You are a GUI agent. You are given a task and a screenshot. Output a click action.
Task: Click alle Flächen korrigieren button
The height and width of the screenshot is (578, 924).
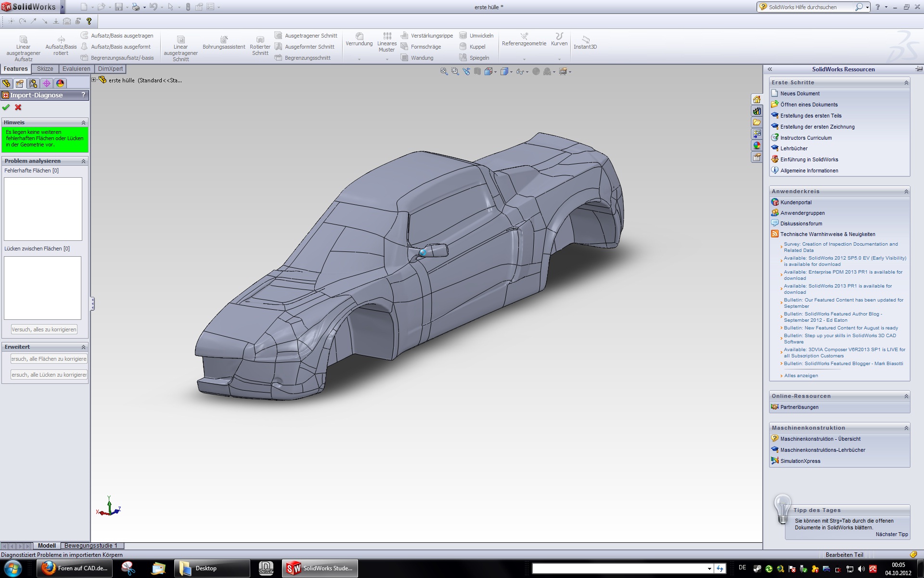(x=49, y=359)
